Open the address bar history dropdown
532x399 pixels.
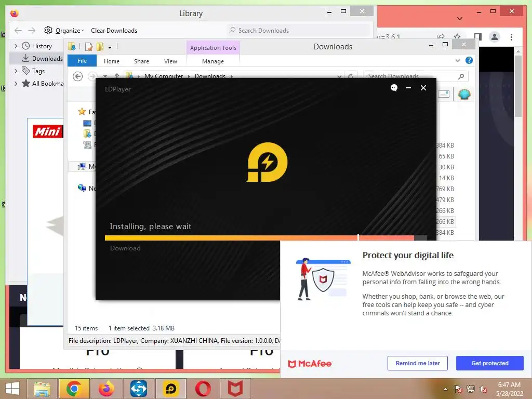tap(339, 76)
